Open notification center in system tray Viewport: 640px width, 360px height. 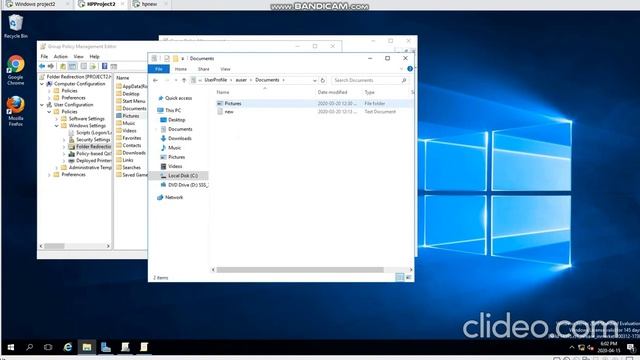[x=631, y=347]
